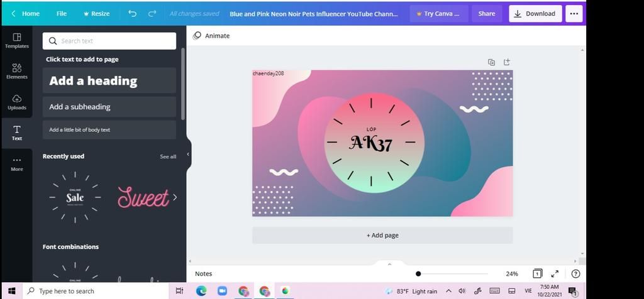Select the Text sidebar tab
Viewport: 644px width, 299px height.
(17, 133)
